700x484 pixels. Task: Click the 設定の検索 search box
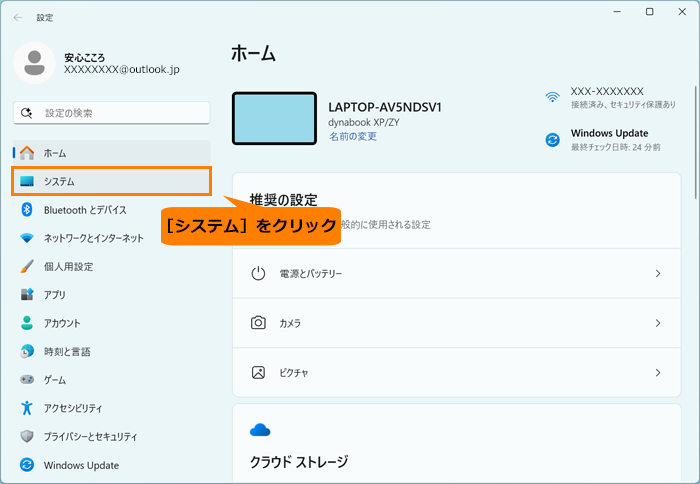(112, 113)
